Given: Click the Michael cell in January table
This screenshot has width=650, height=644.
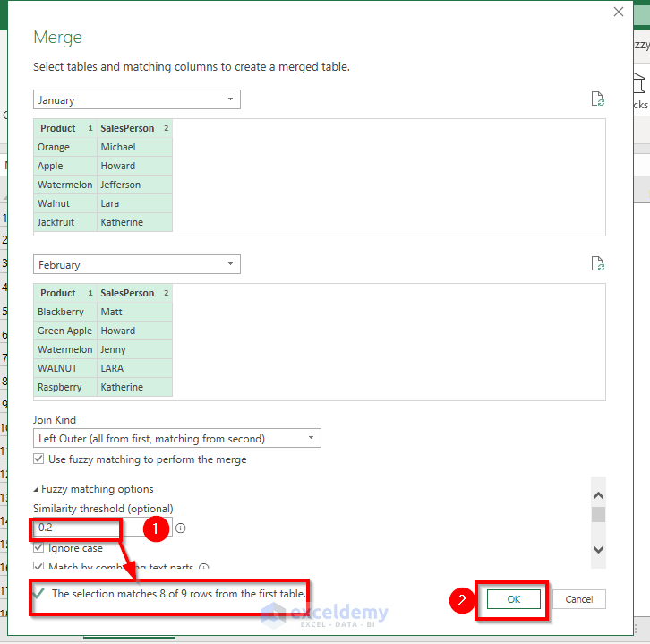Looking at the screenshot, I should click(x=134, y=147).
